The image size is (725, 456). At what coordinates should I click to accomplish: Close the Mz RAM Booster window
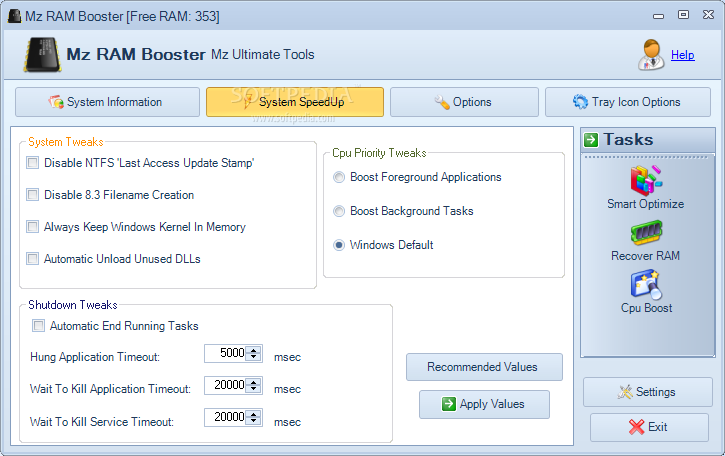[708, 15]
